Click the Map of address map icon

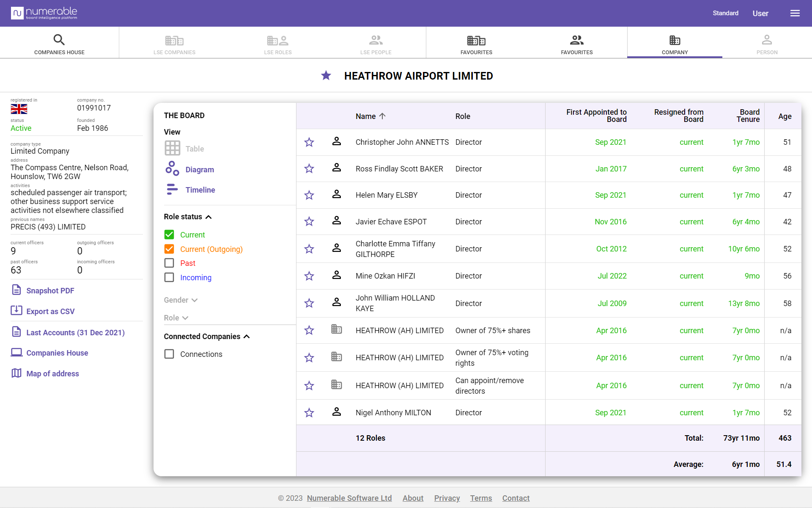16,373
